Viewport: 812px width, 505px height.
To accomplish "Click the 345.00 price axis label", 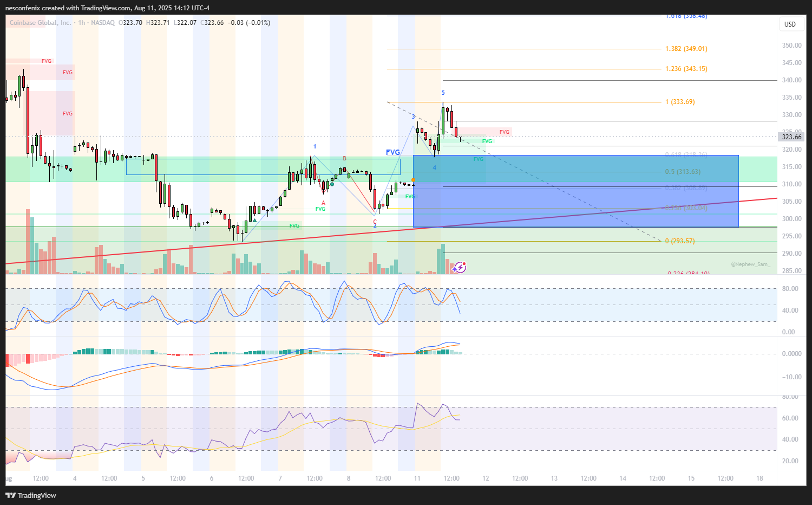I will (791, 63).
